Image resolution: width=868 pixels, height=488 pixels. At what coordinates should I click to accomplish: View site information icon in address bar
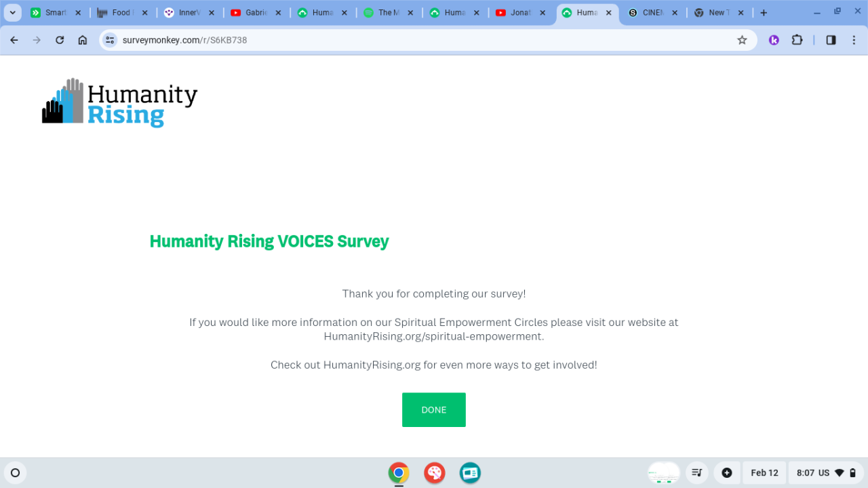tap(110, 40)
